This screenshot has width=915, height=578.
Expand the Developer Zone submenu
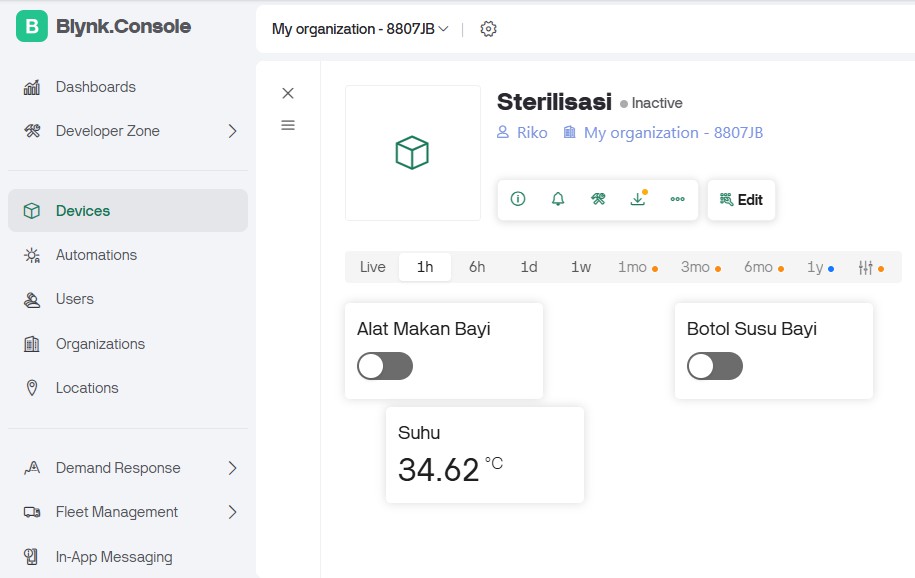[232, 131]
